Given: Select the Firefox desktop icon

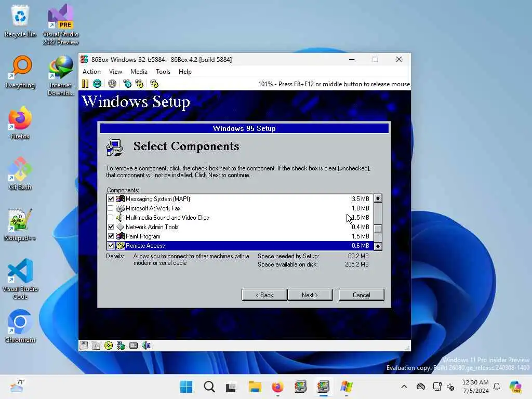Looking at the screenshot, I should coord(20,123).
